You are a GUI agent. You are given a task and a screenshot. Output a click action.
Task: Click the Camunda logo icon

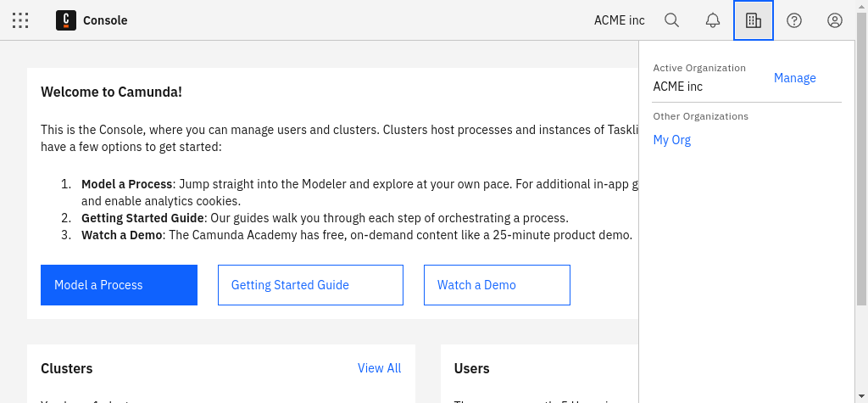[66, 20]
